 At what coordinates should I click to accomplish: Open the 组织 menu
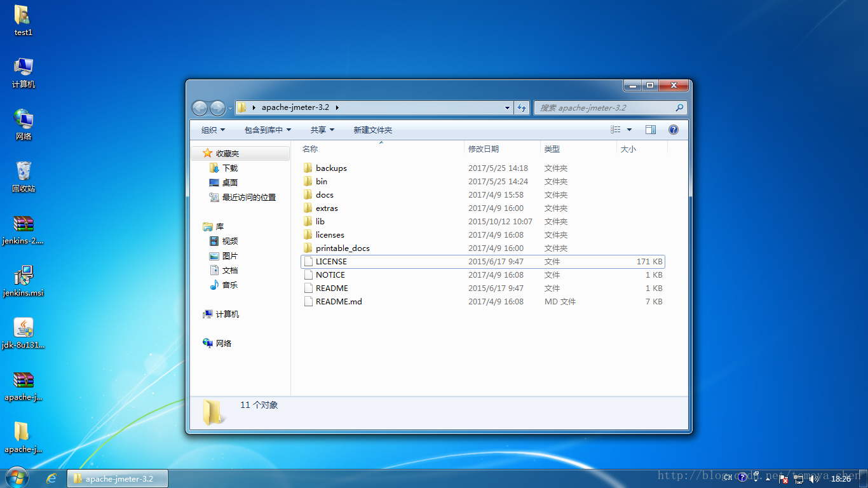point(213,130)
